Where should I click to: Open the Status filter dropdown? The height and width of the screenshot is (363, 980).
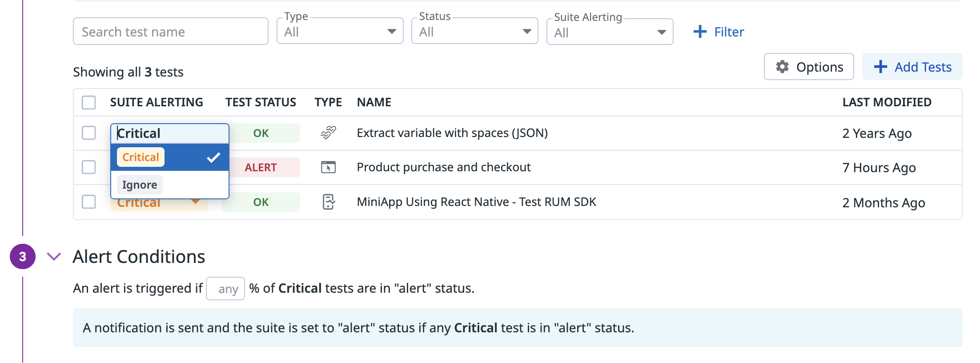click(474, 31)
